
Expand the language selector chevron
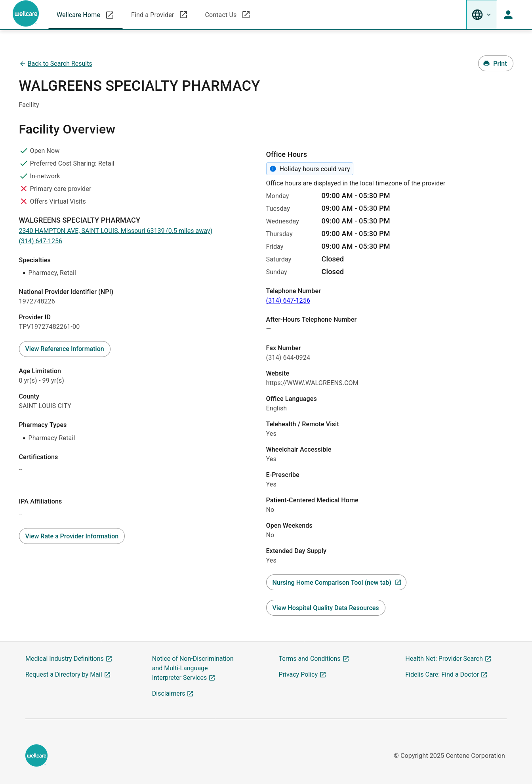click(x=489, y=15)
